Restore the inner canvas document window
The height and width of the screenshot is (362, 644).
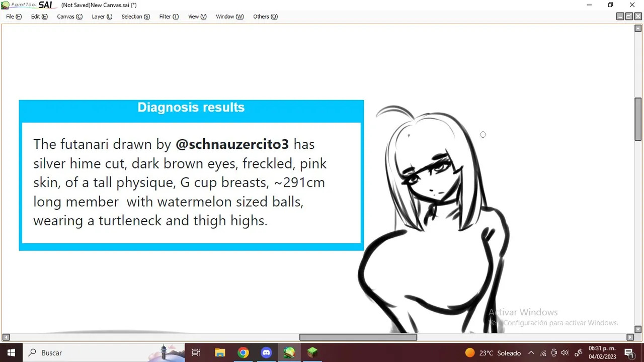coord(628,17)
